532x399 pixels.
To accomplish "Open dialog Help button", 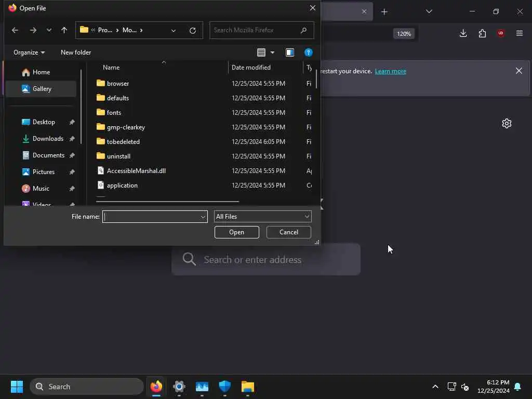I will coord(308,52).
